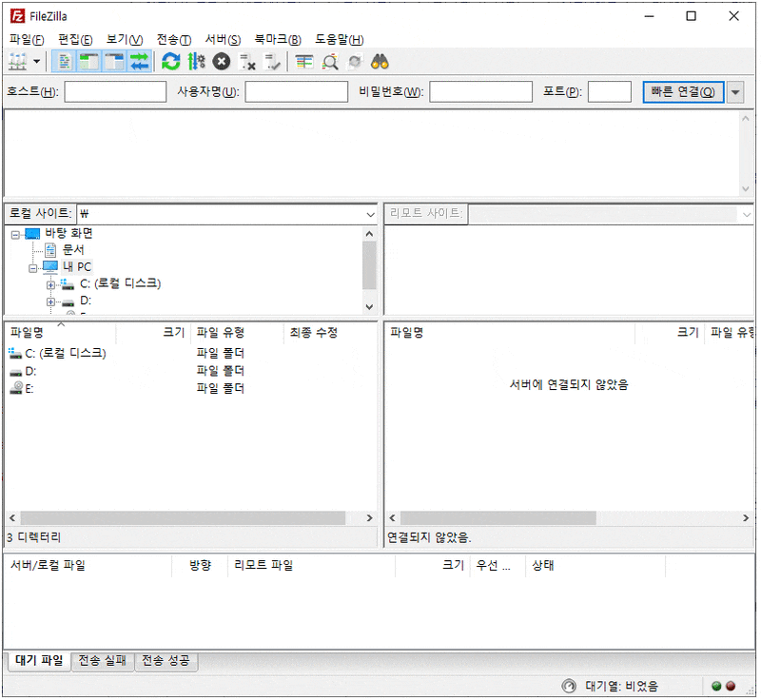Expand the D: drive tree node

tap(50, 302)
